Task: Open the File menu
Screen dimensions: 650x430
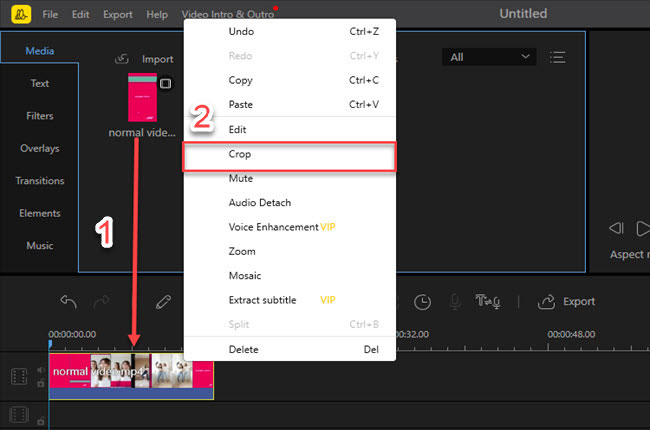Action: (50, 15)
